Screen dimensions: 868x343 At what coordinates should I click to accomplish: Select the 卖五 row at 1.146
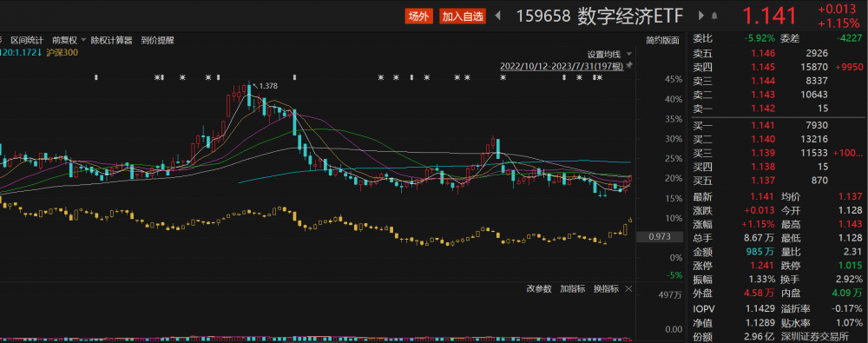pos(778,53)
